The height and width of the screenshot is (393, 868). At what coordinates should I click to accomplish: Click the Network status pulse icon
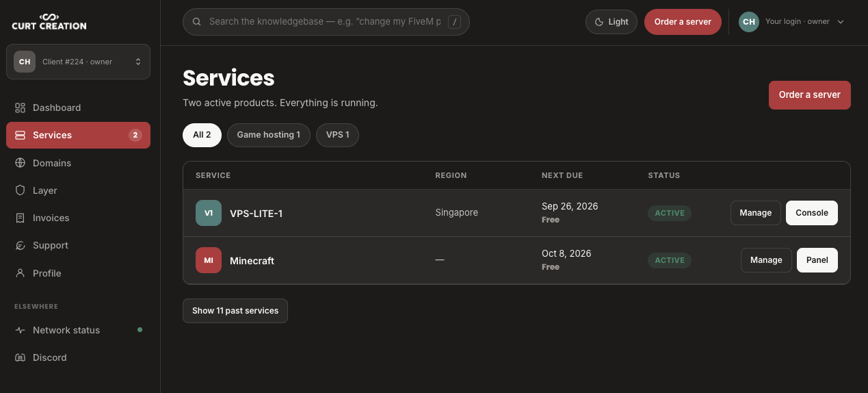click(20, 330)
